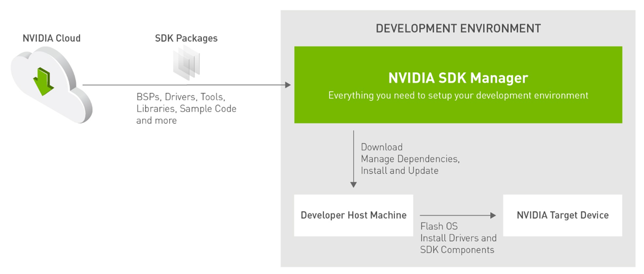Click the NVIDIA SDK Manager title text

pos(458,78)
